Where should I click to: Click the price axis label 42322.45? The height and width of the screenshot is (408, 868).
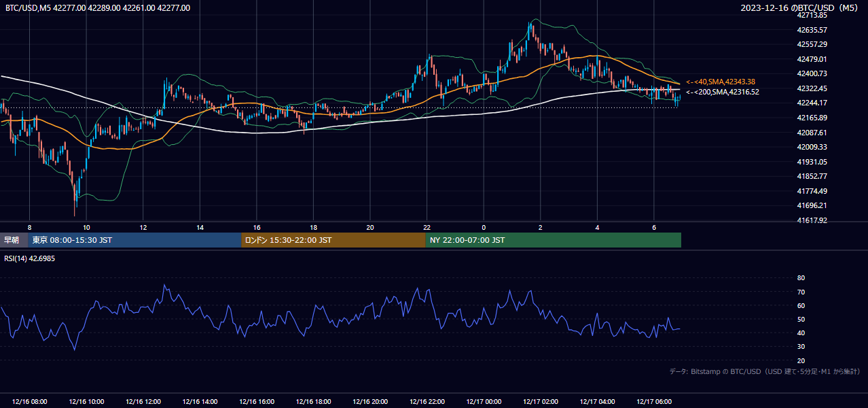(x=812, y=88)
